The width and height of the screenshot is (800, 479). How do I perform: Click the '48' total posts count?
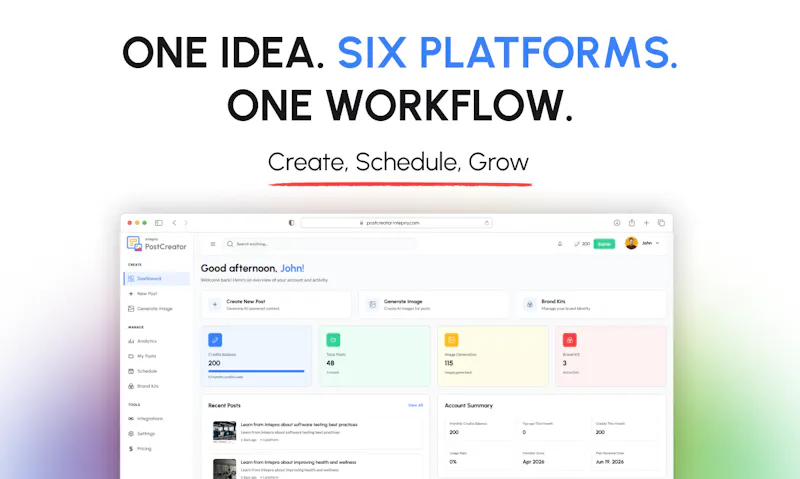(330, 363)
